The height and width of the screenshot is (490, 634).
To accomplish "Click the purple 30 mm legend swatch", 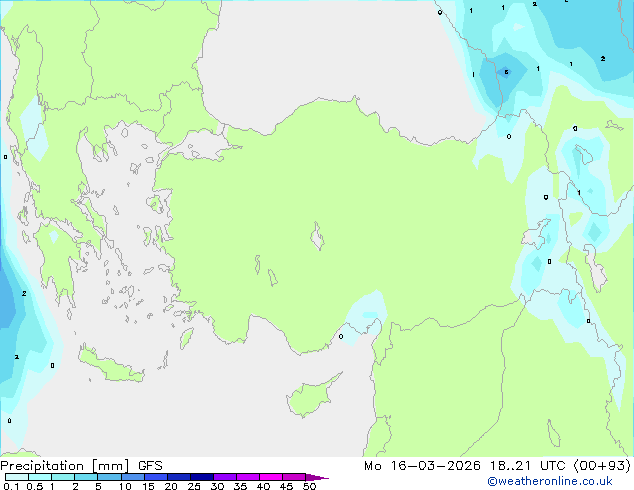I will click(x=224, y=477).
